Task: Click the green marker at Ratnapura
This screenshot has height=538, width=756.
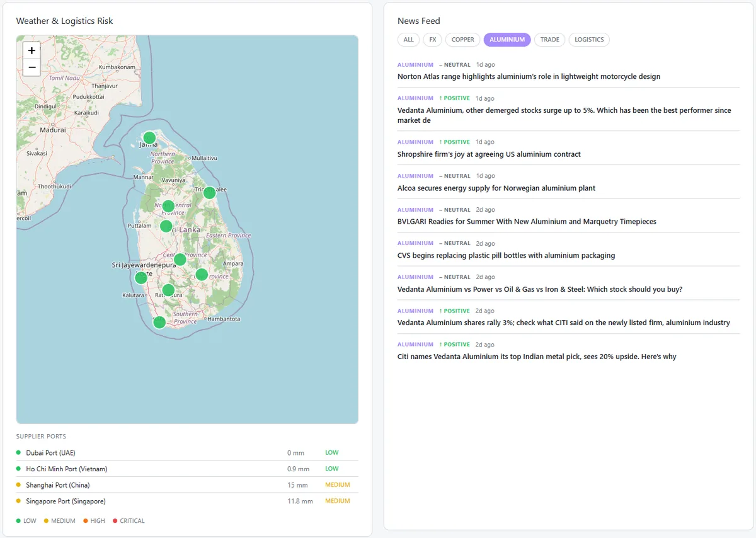Action: (168, 290)
